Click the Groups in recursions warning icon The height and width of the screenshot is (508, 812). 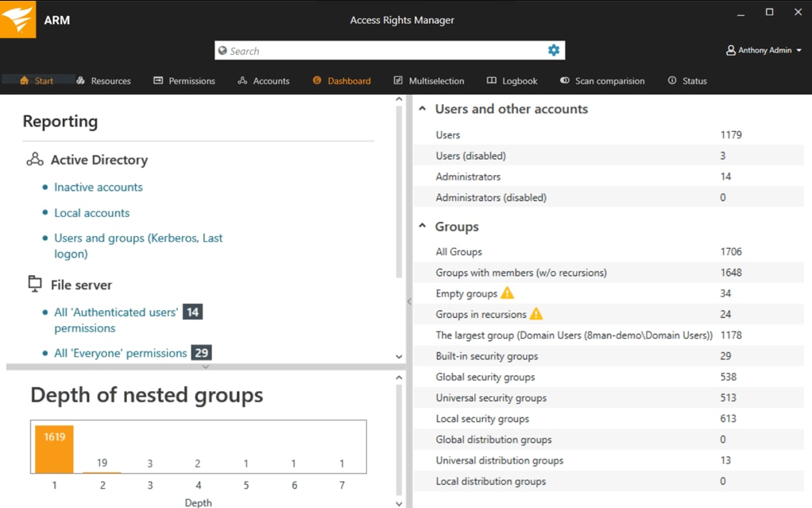pos(536,314)
